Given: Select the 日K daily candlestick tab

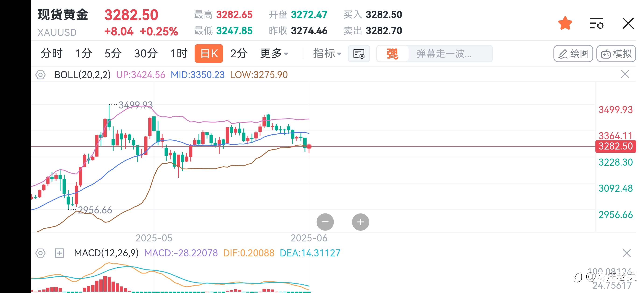Looking at the screenshot, I should (x=209, y=53).
